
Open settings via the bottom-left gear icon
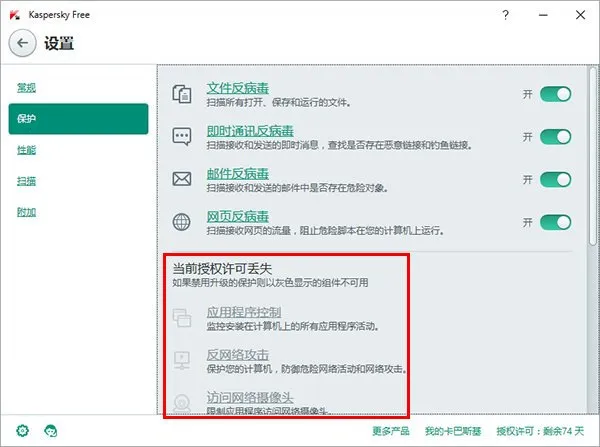point(23,430)
